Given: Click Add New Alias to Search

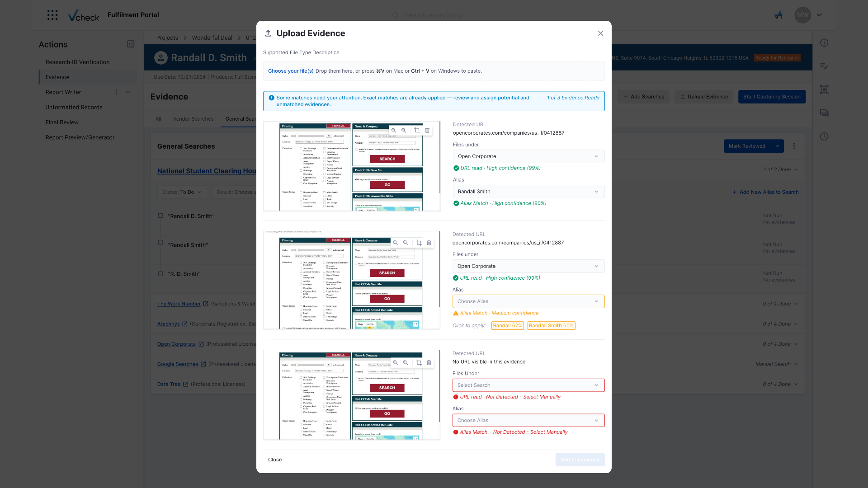Looking at the screenshot, I should (765, 192).
